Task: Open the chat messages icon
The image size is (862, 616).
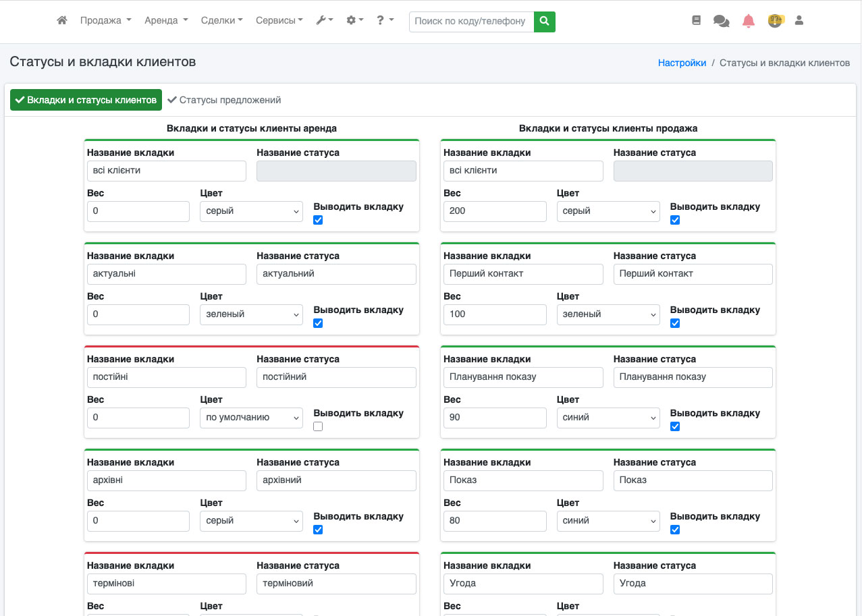Action: click(x=721, y=21)
